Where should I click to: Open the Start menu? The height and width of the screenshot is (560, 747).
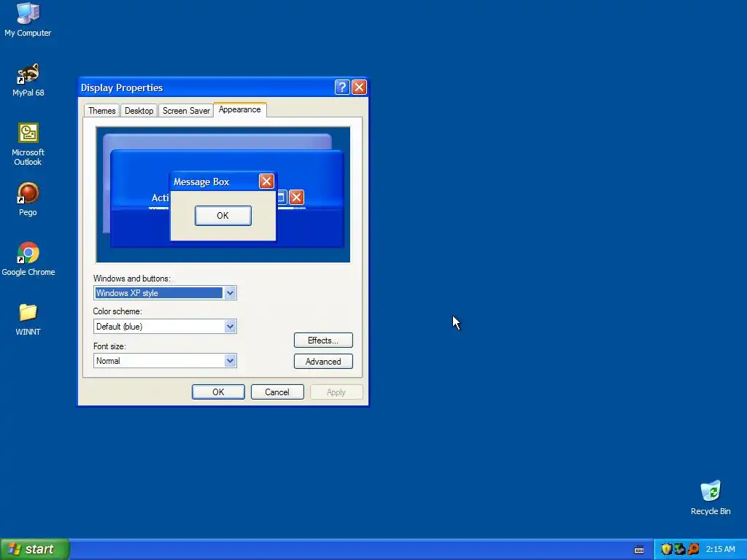click(x=35, y=549)
